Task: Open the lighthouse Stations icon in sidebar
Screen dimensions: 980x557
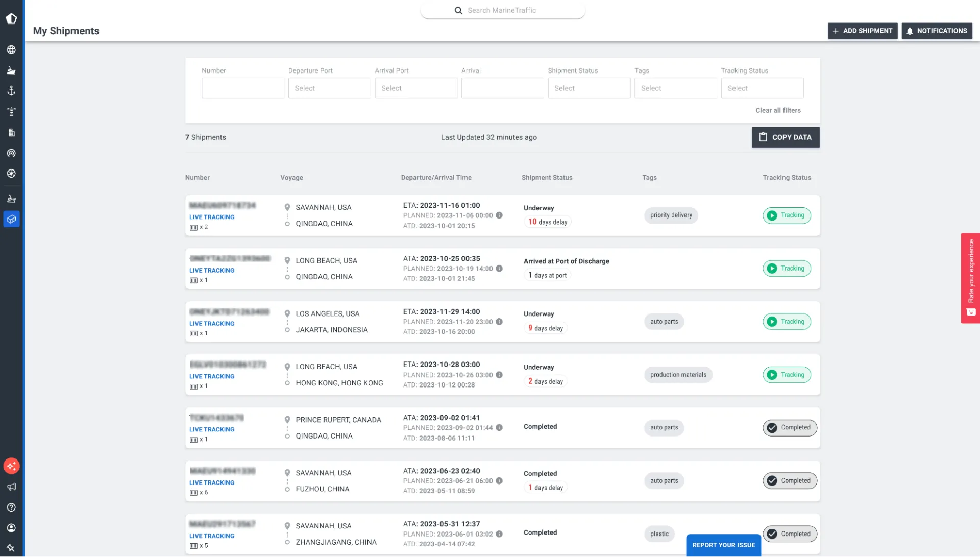Action: [x=11, y=111]
